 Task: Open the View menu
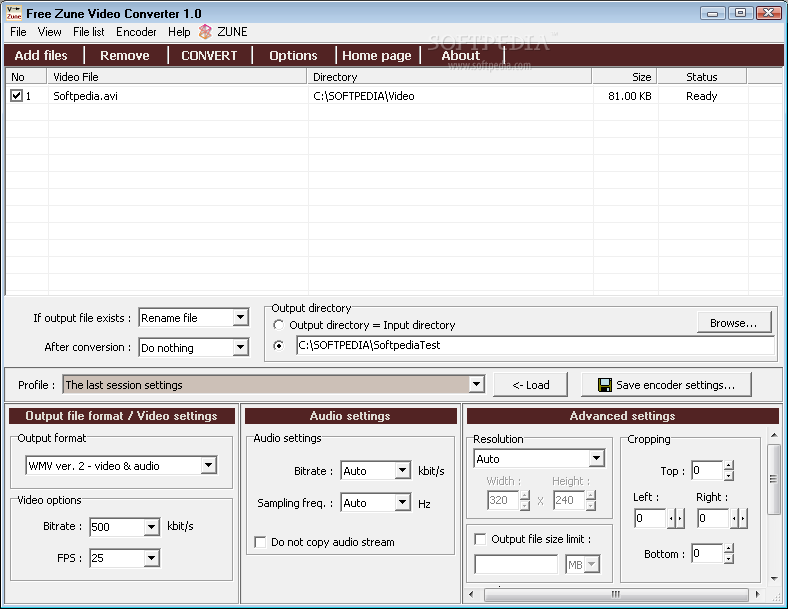(x=49, y=32)
